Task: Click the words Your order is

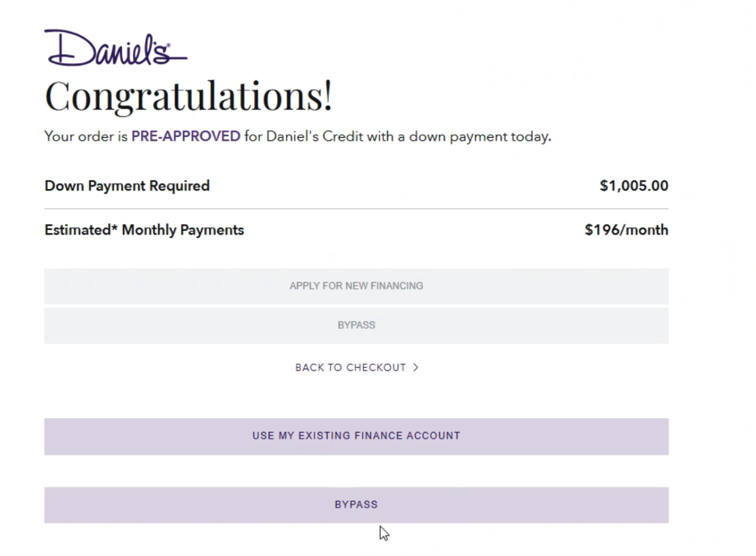Action: pos(86,136)
